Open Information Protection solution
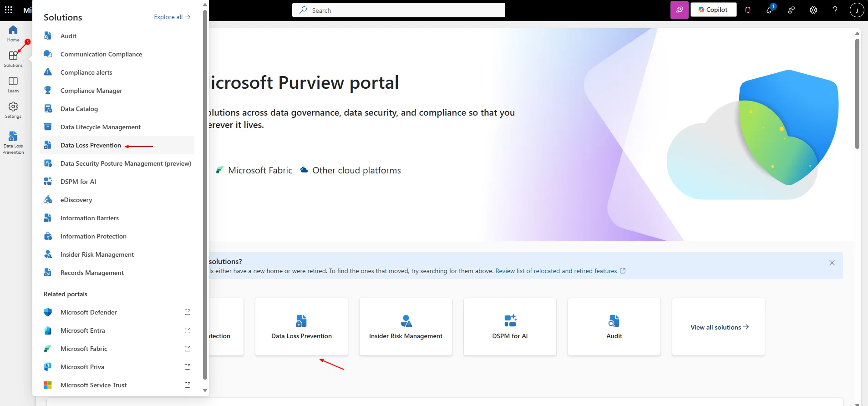 click(117, 236)
